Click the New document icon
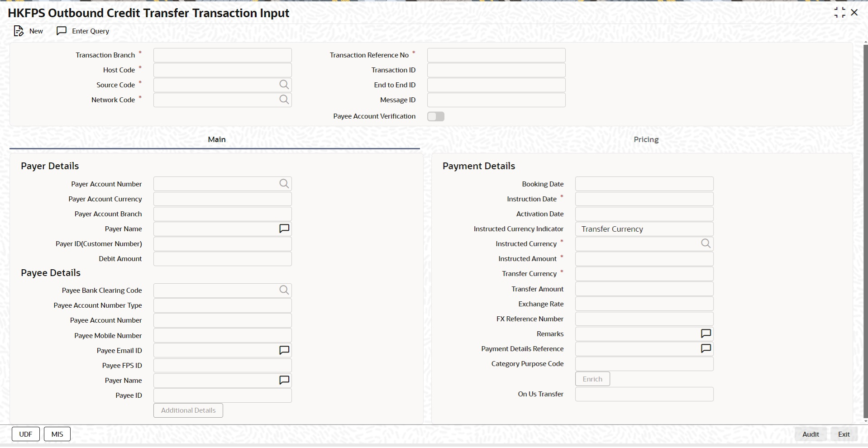Image resolution: width=868 pixels, height=448 pixels. click(19, 31)
